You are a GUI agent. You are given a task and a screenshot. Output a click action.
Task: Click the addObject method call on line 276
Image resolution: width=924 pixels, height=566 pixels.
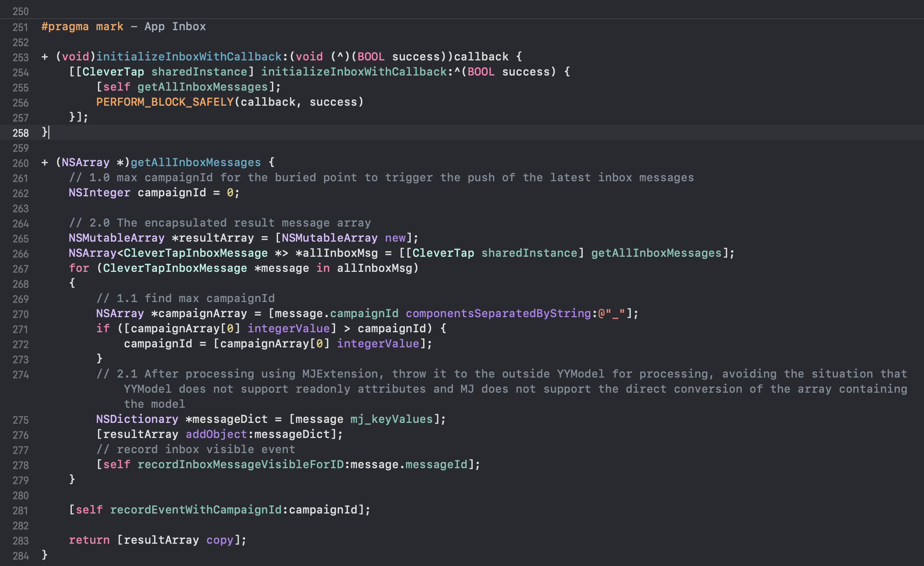click(x=216, y=434)
